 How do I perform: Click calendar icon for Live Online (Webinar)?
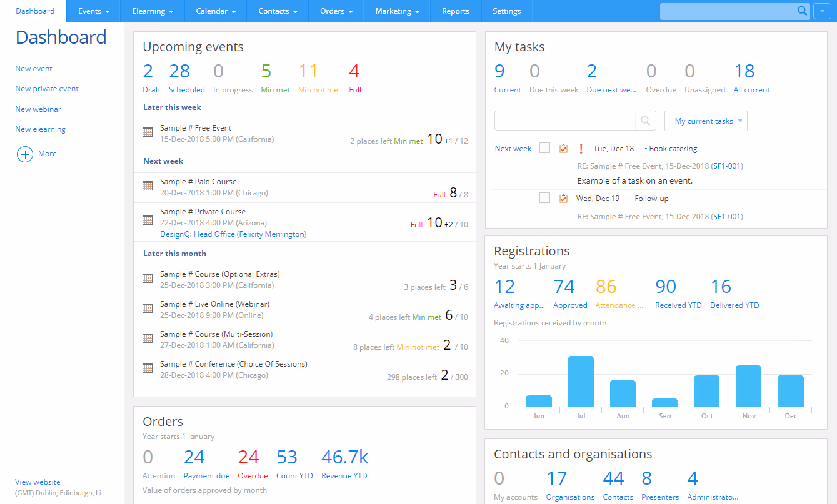tap(148, 309)
